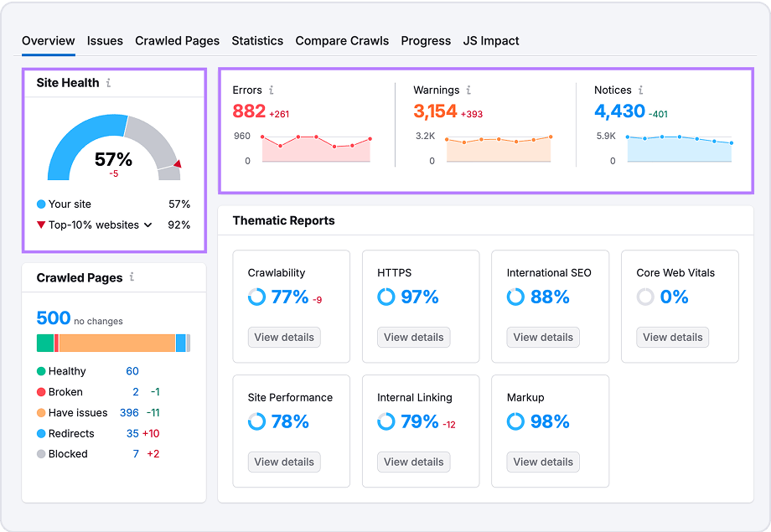Click the orange 'Have issues' bar segment
This screenshot has height=532, width=771.
(x=117, y=343)
